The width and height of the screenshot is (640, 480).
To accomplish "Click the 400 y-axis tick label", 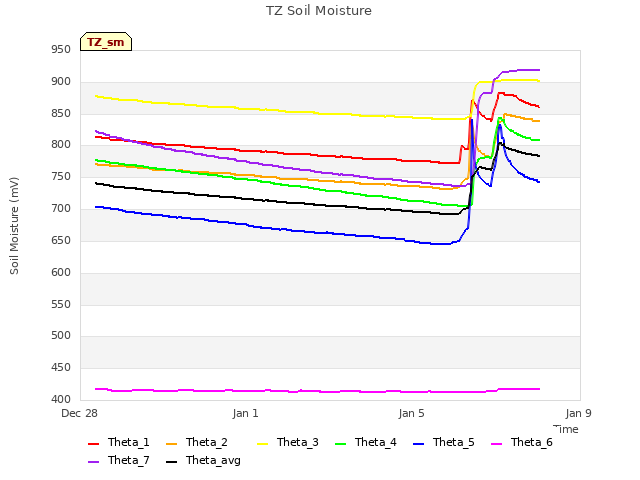I will pos(61,400).
